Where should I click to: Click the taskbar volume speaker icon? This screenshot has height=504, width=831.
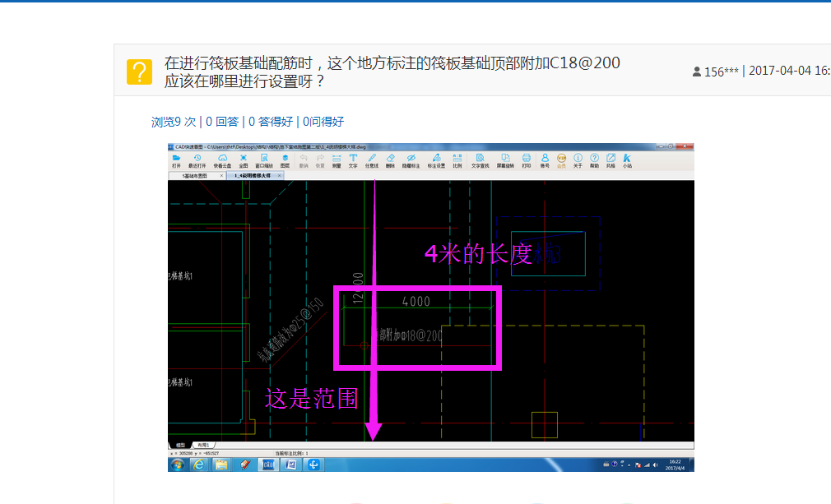coord(656,465)
